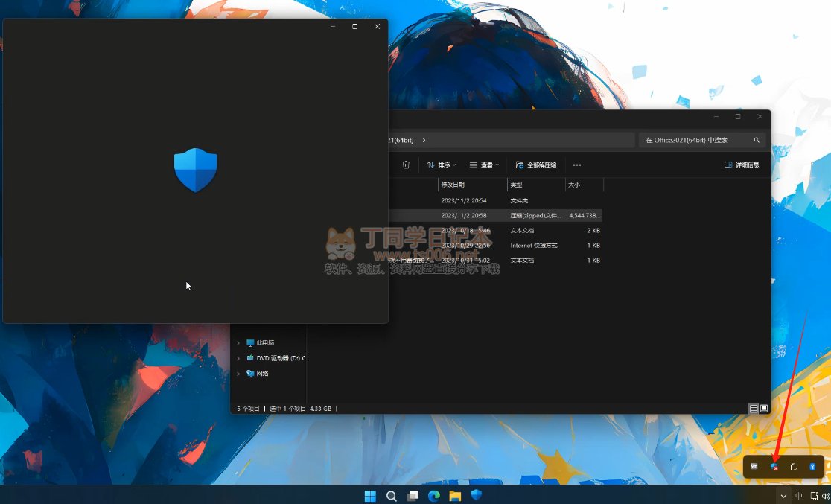Viewport: 831px width, 504px height.
Task: Click the Bluetooth tray icon
Action: tap(812, 467)
